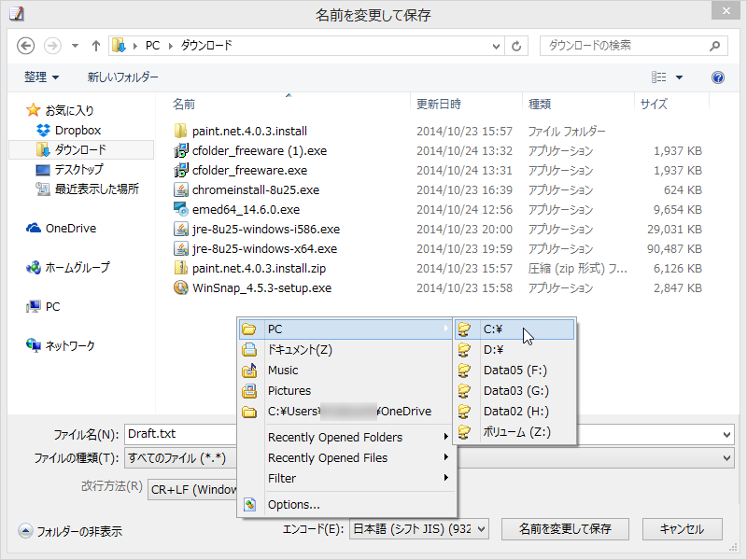The width and height of the screenshot is (747, 560).
Task: Click the デスクトップ icon in sidebar
Action: coord(43,170)
